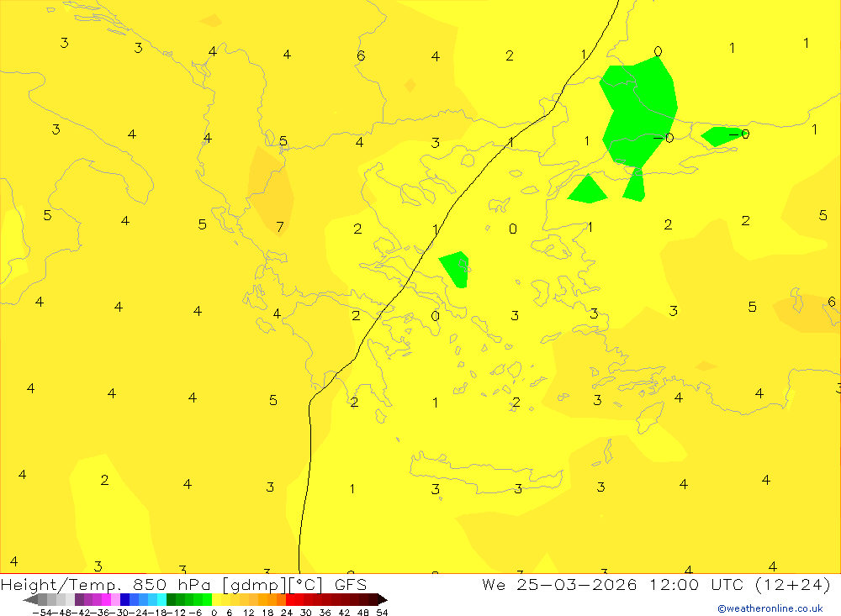Image resolution: width=841 pixels, height=616 pixels.
Task: Click the legend label "24"
Action: (287, 613)
